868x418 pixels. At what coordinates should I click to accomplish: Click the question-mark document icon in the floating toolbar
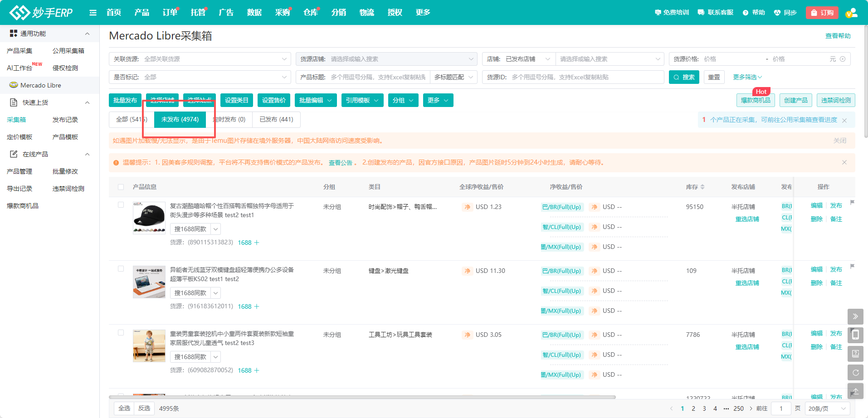[855, 354]
